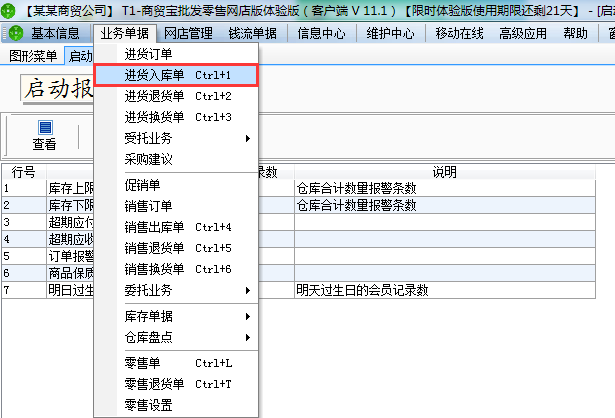Switch to the 图形菜单 tab
The width and height of the screenshot is (615, 418).
click(33, 56)
